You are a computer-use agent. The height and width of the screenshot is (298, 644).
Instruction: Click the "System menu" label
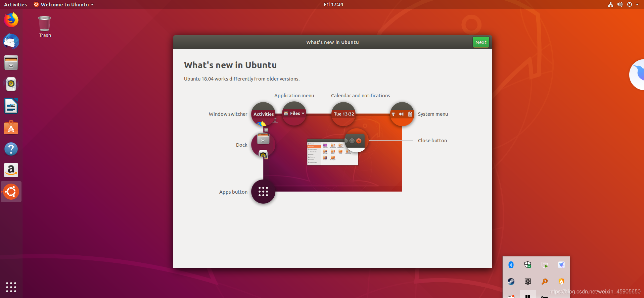tap(433, 114)
